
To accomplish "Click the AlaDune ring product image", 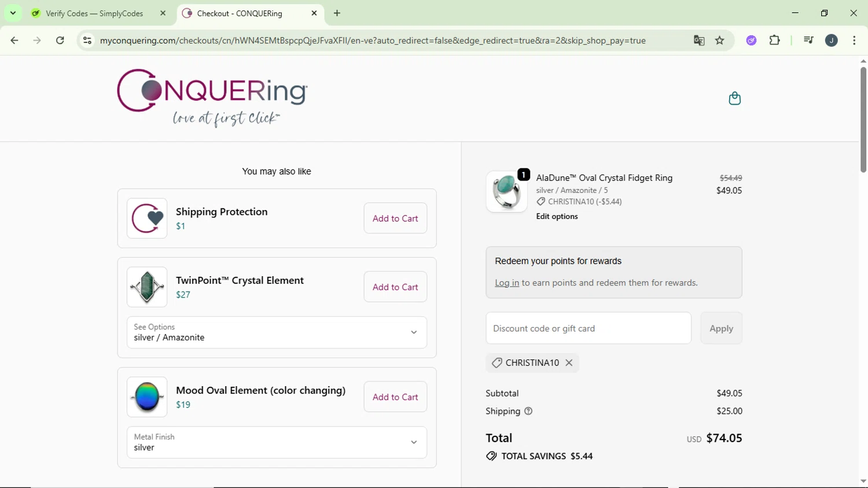I will (x=506, y=192).
